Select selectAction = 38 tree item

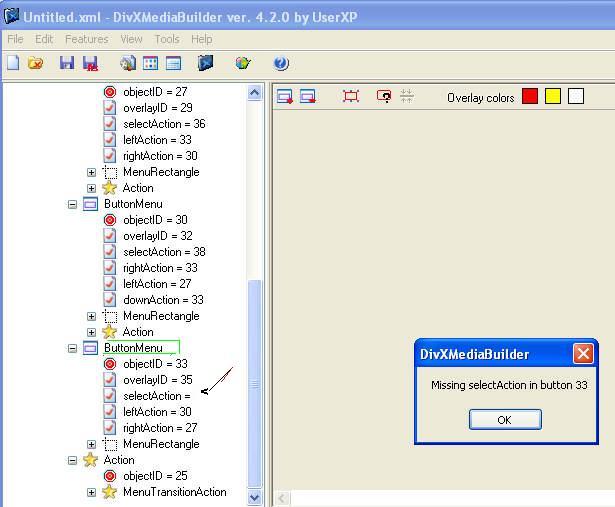164,252
